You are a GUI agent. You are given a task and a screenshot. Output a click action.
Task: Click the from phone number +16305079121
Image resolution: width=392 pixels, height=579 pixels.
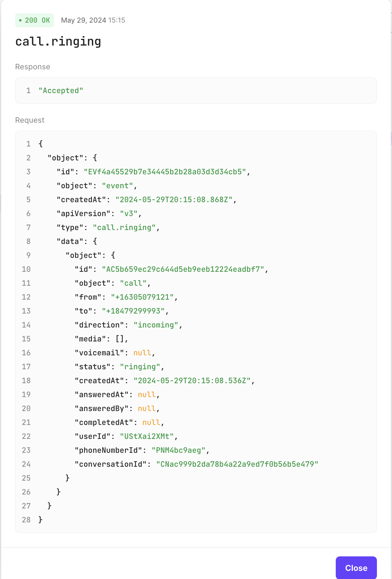click(x=142, y=297)
